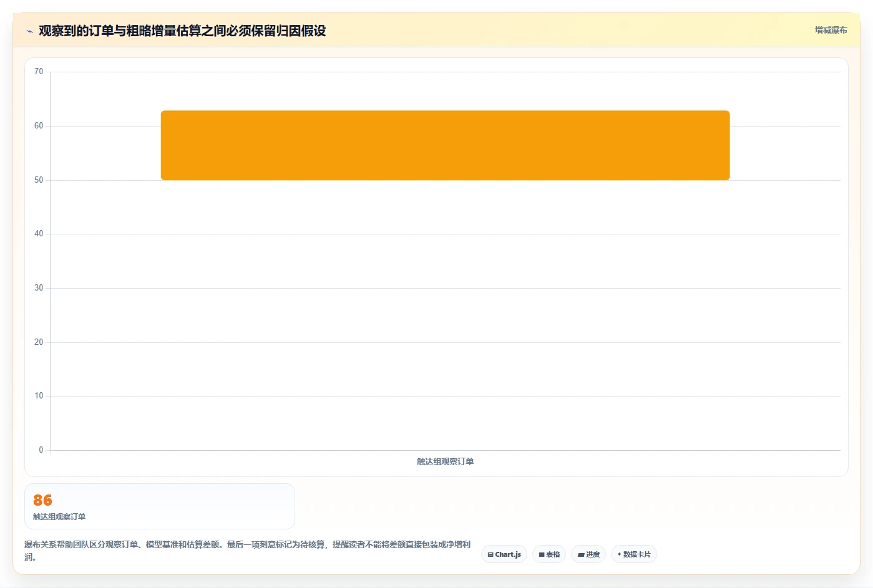Click the title 观察到的订单与粗略增量估算之间必须保留归因假设
Image resolution: width=873 pixels, height=588 pixels.
click(182, 31)
